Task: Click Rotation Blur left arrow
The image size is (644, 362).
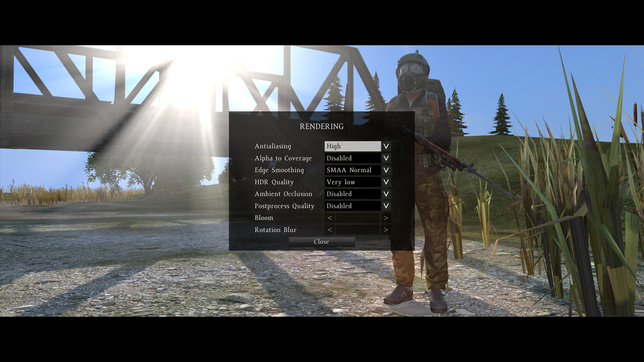Action: click(x=329, y=230)
